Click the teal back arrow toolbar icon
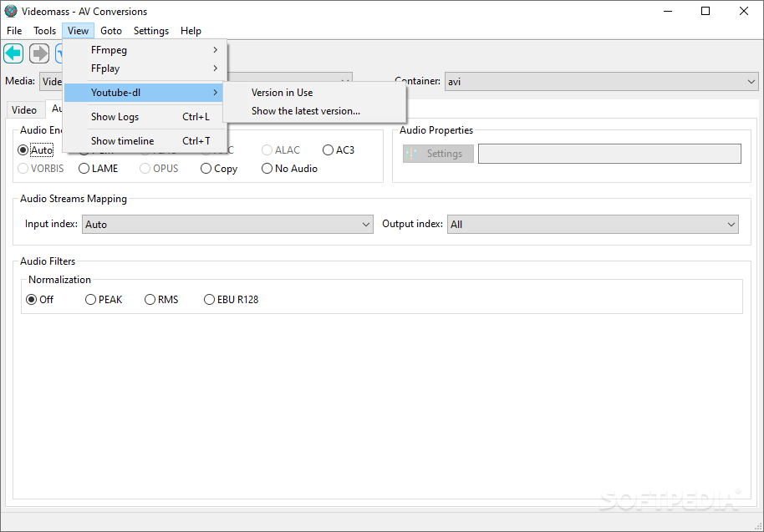 click(x=13, y=53)
